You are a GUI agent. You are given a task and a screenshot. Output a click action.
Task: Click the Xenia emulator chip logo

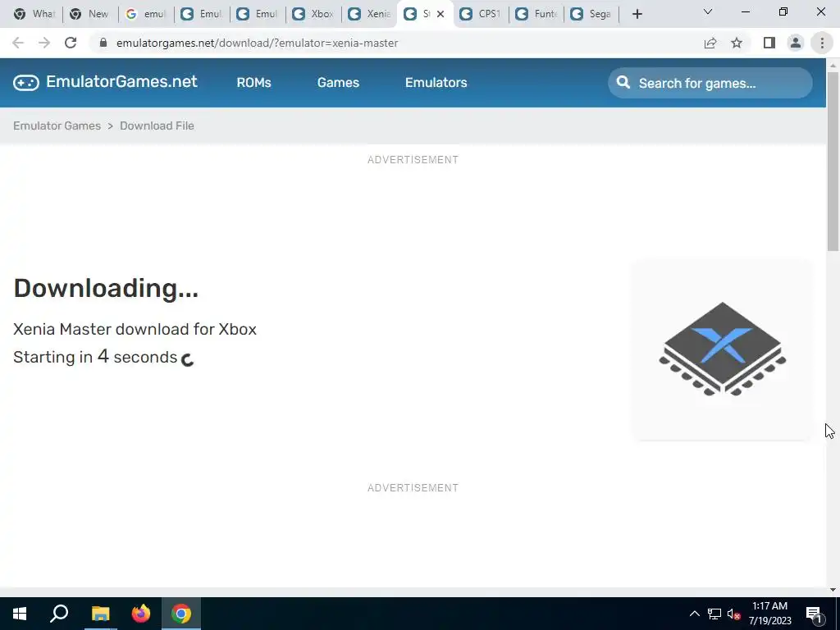pos(722,349)
